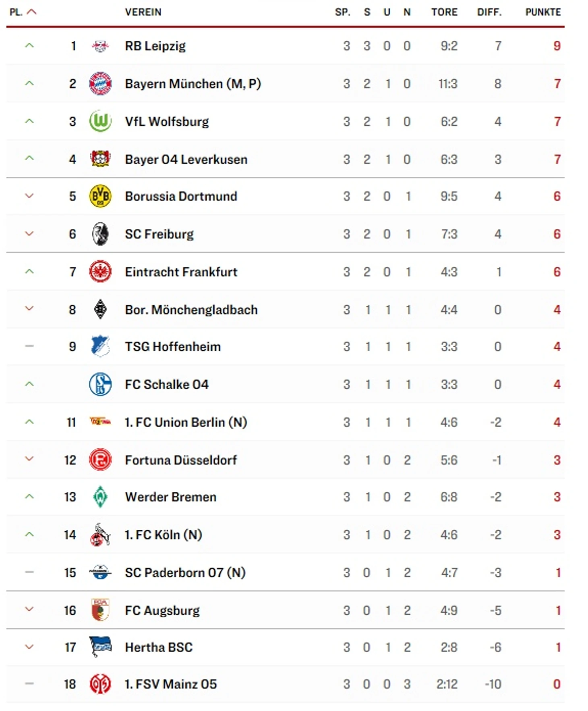Viewport: 588px width, 711px height.
Task: Click FC Augsburg downward trend arrow
Action: pos(29,609)
